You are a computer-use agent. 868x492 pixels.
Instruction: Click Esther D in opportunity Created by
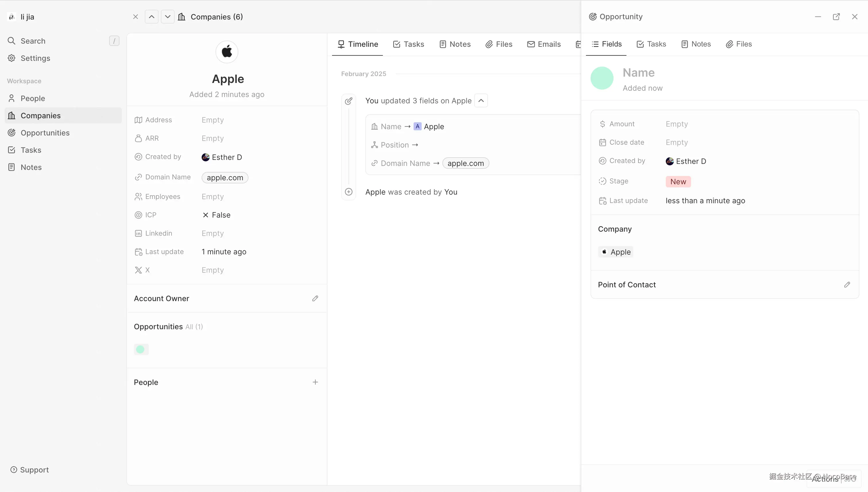tap(686, 161)
